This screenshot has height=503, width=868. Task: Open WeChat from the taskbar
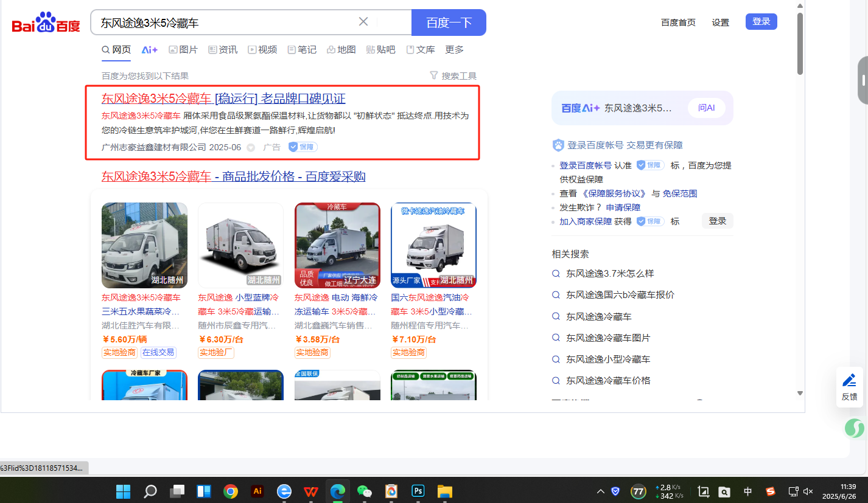(x=365, y=491)
